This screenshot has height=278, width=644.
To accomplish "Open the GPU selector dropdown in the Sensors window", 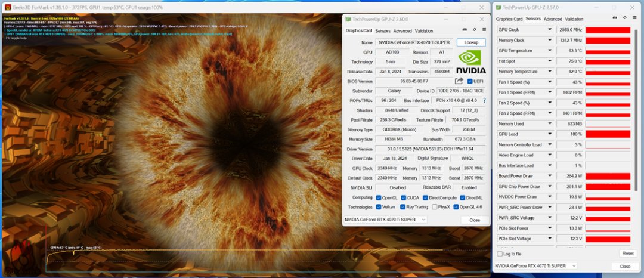I will pyautogui.click(x=573, y=266).
